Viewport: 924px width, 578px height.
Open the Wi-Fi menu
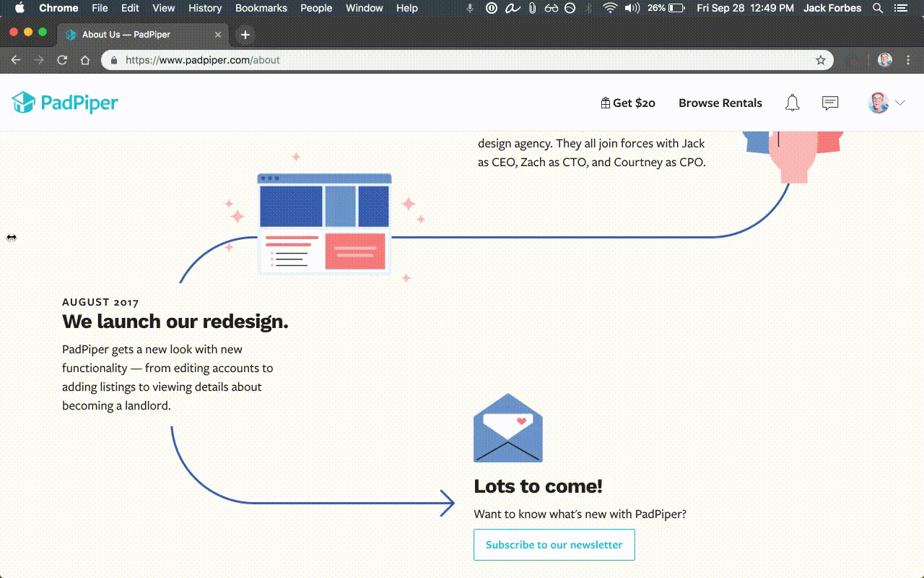610,8
